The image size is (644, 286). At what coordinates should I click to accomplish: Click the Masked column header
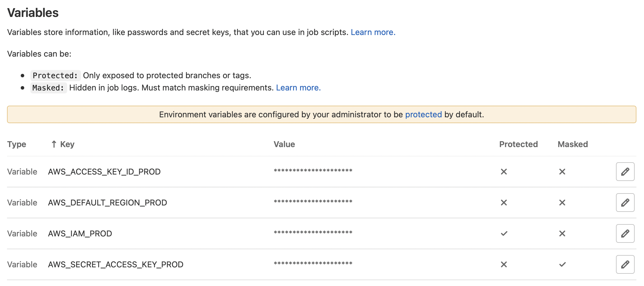[572, 144]
